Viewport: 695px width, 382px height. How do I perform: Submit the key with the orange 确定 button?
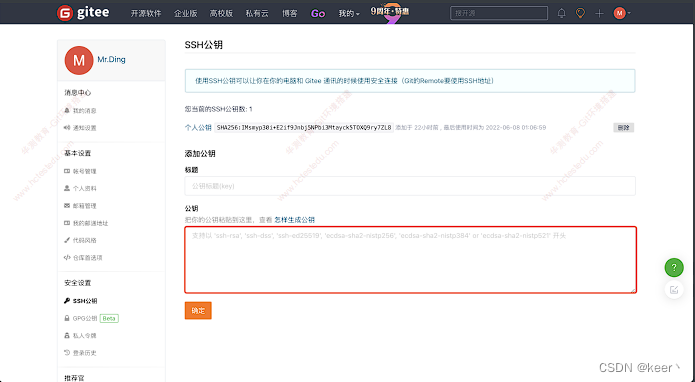[x=198, y=311]
